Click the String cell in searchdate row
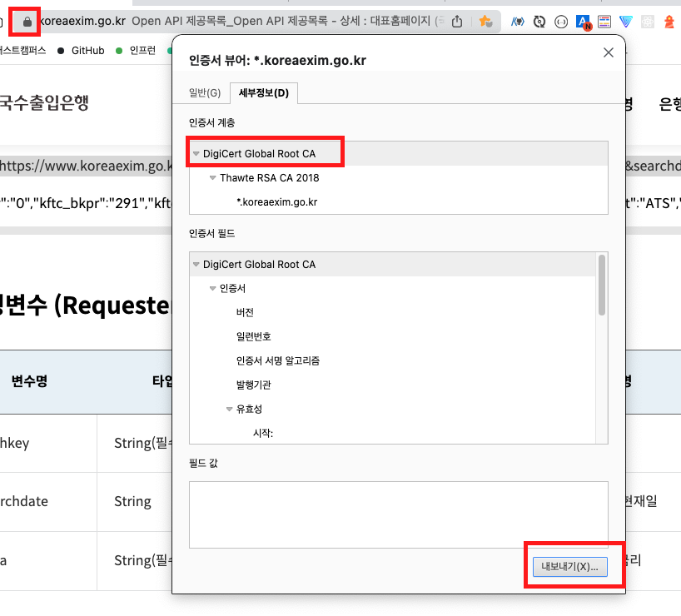 132,501
